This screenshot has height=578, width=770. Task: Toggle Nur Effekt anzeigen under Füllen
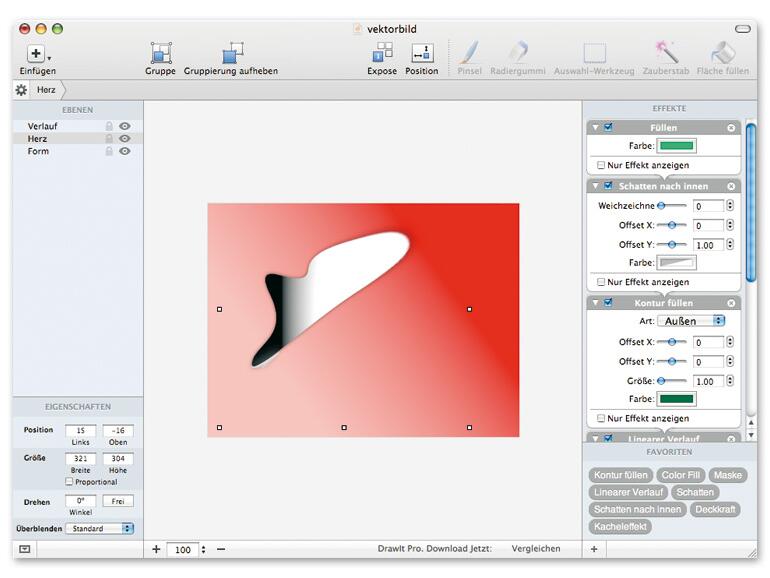[601, 165]
